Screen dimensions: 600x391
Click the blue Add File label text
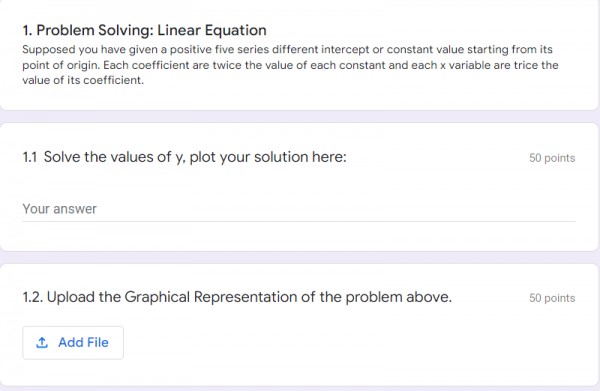click(x=83, y=343)
